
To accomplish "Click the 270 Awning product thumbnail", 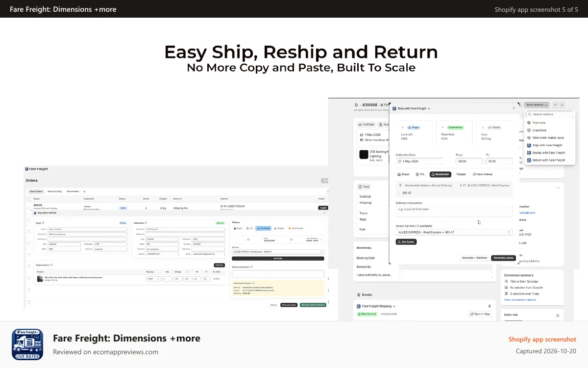I will coord(364,155).
